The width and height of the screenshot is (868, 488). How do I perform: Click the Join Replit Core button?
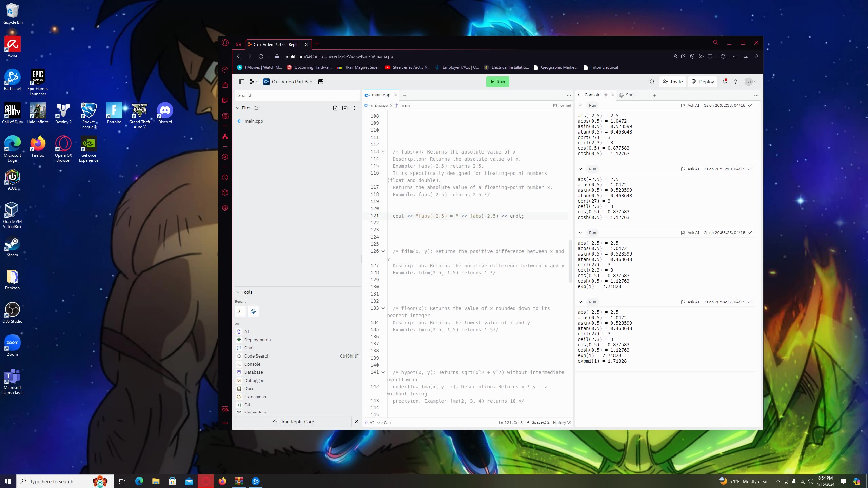[x=293, y=422]
